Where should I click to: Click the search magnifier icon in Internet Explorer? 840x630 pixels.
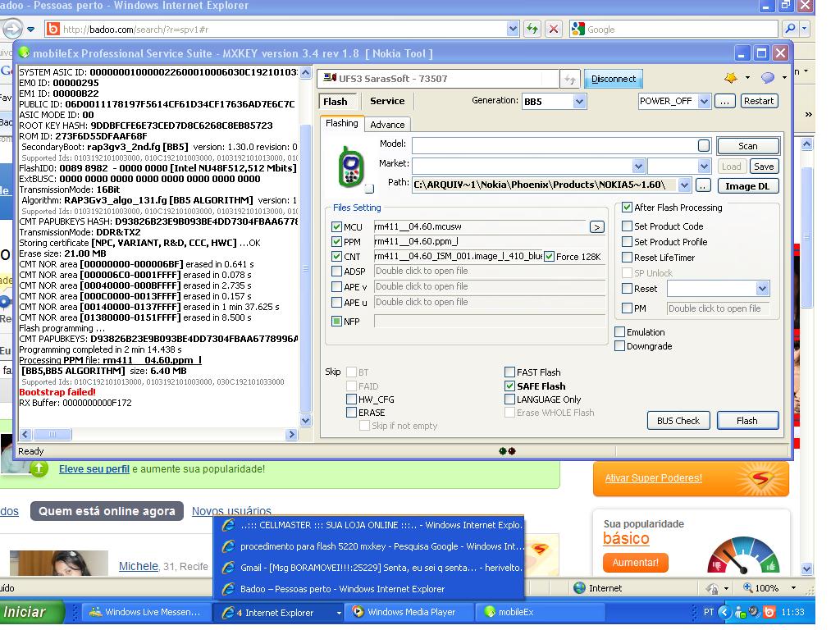790,29
